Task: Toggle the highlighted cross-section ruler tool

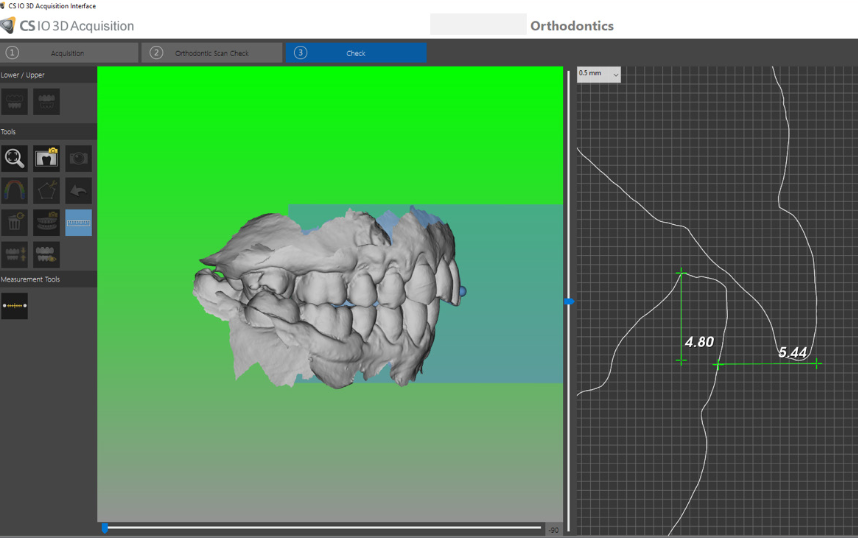Action: coord(78,222)
